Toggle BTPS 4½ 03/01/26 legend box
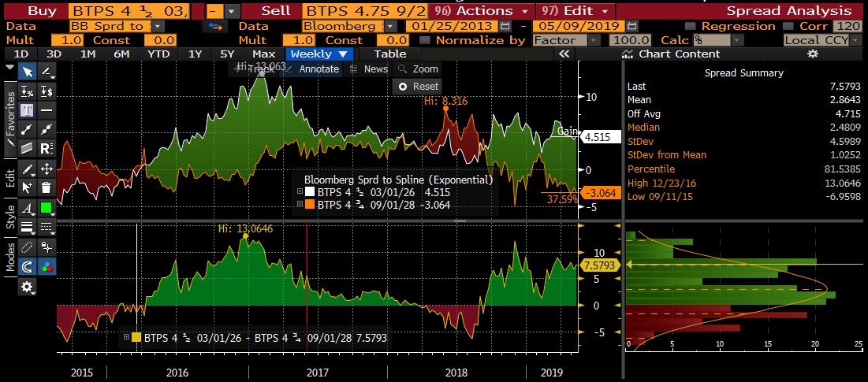Screen dimensions: 868x382 [x=311, y=192]
